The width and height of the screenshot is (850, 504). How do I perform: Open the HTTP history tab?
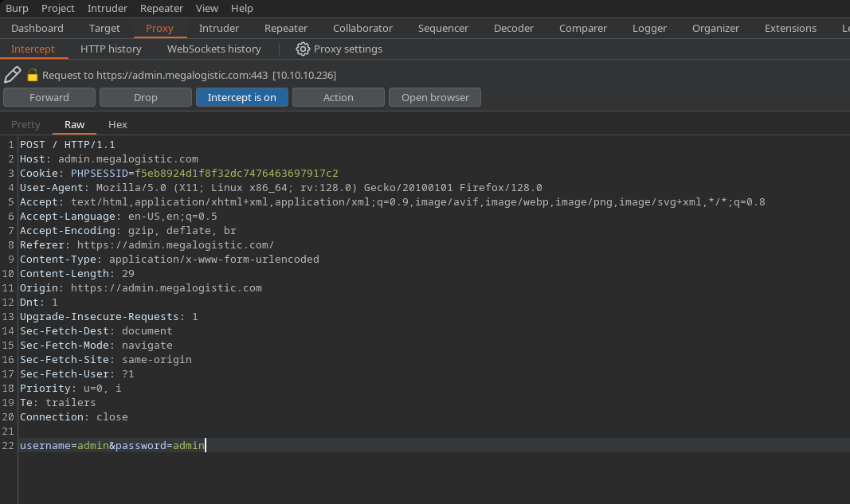[111, 49]
